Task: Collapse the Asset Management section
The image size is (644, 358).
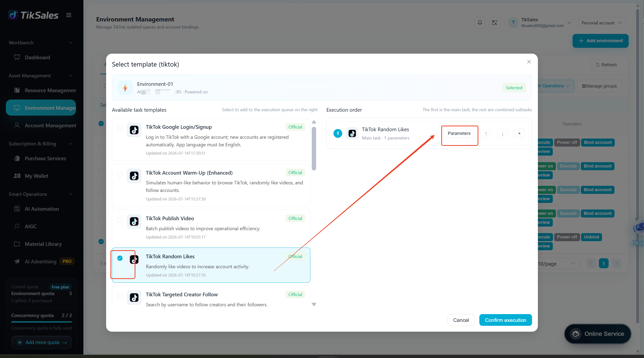Action: point(71,76)
